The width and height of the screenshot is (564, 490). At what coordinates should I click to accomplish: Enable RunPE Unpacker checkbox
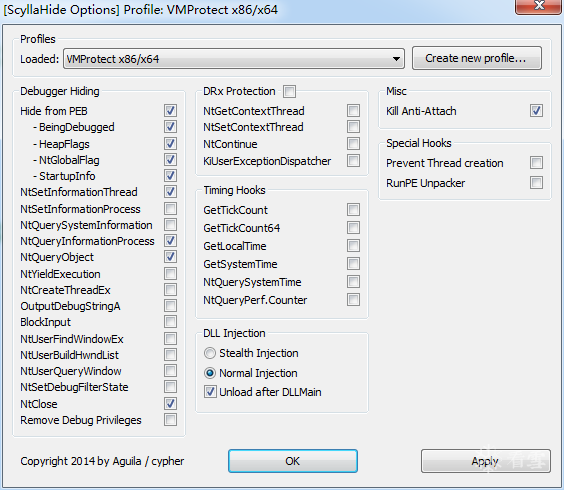click(537, 183)
